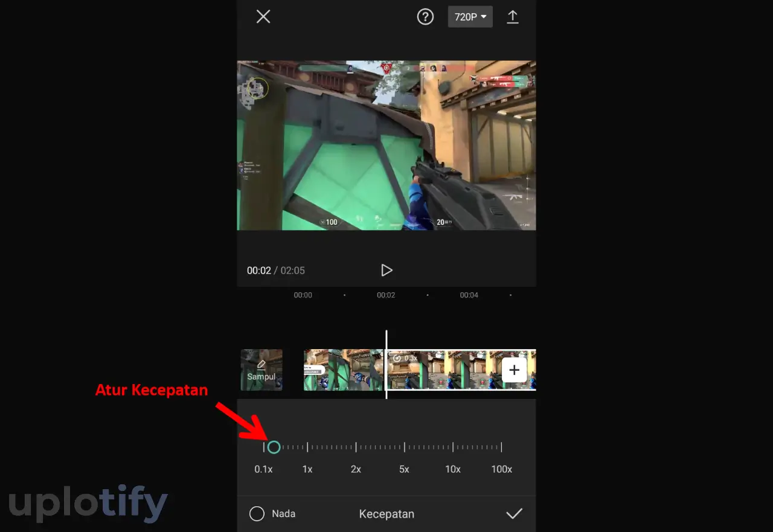Play the video preview

coord(386,270)
